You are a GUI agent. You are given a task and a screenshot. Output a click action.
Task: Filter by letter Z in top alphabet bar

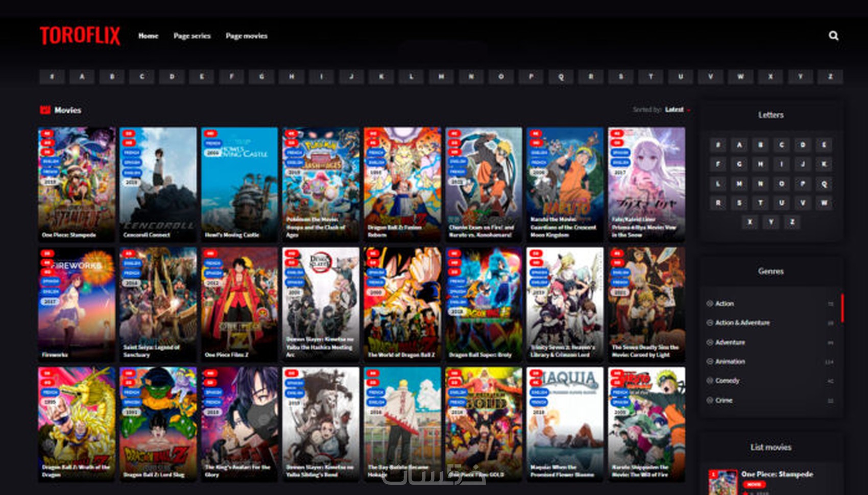coord(830,77)
